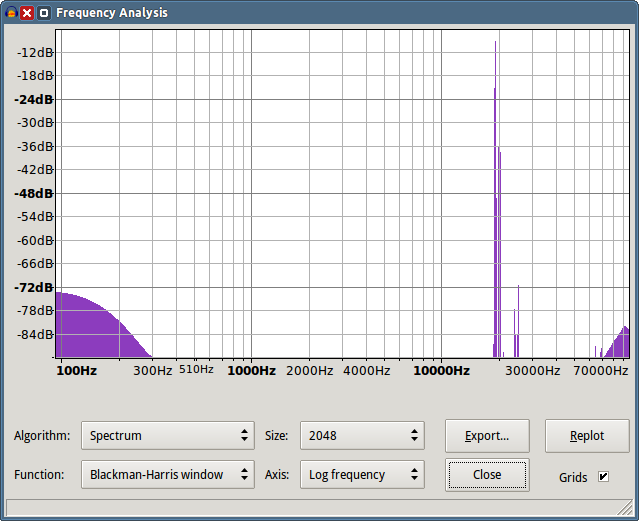Click the -72dB axis label
The width and height of the screenshot is (639, 521).
pyautogui.click(x=34, y=287)
